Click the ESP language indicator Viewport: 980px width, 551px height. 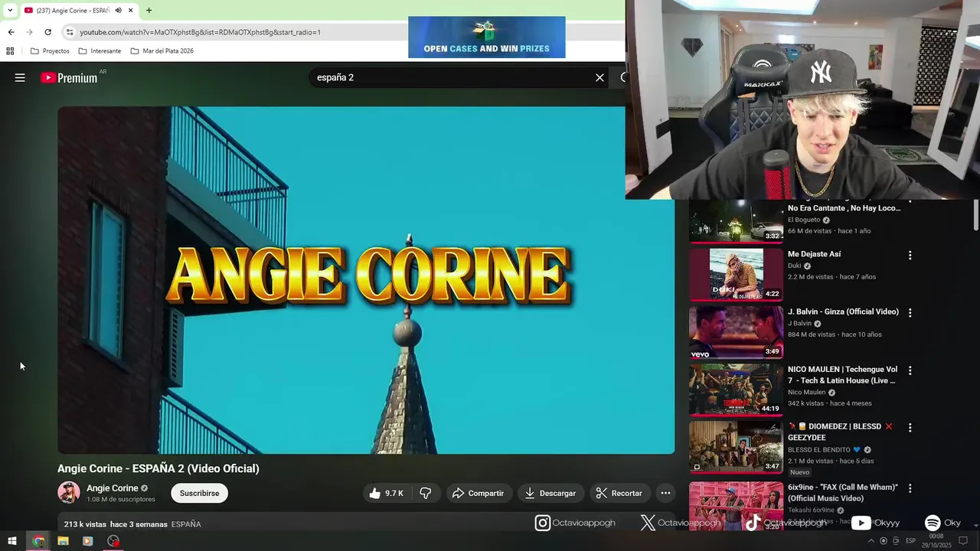(911, 541)
